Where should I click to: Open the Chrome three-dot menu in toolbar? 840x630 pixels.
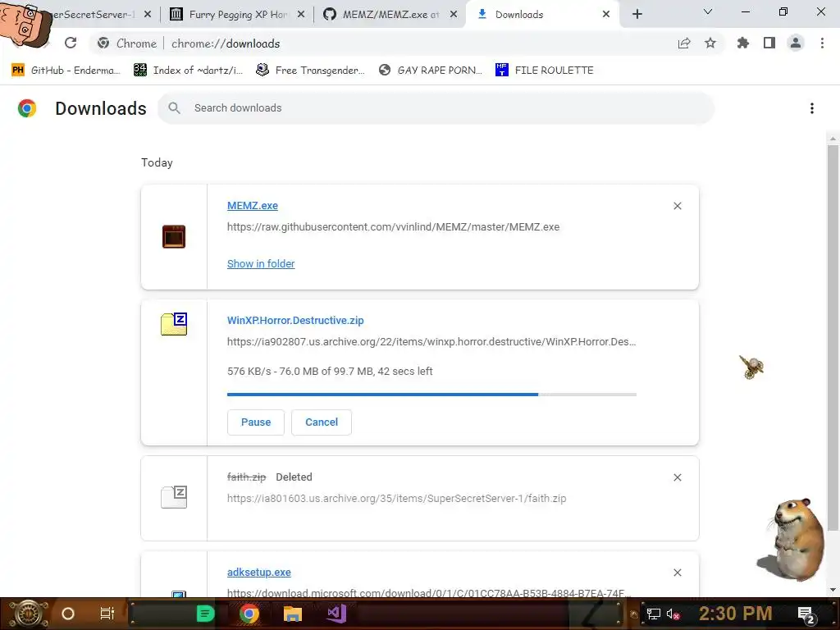click(822, 43)
